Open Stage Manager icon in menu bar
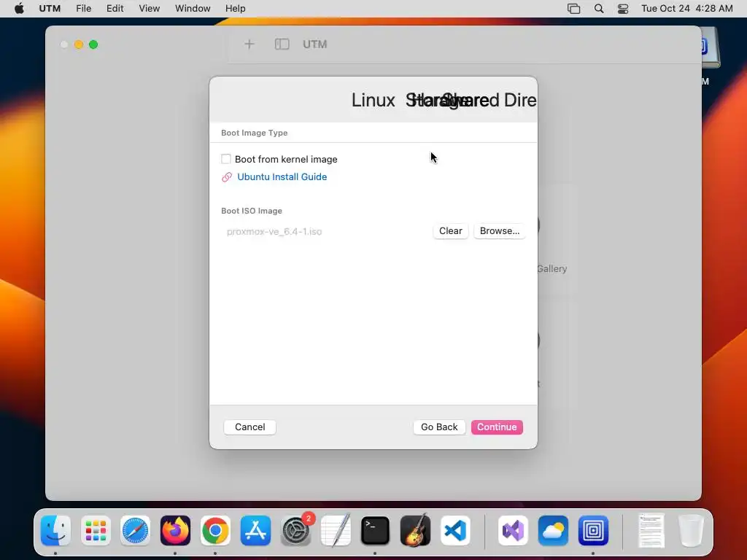 tap(573, 9)
